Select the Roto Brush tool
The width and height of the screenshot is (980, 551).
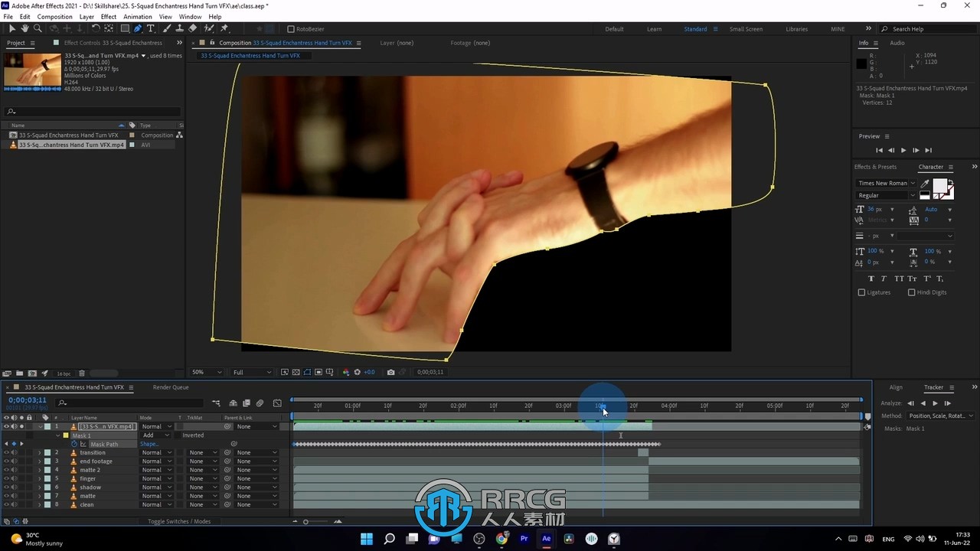[x=209, y=28]
